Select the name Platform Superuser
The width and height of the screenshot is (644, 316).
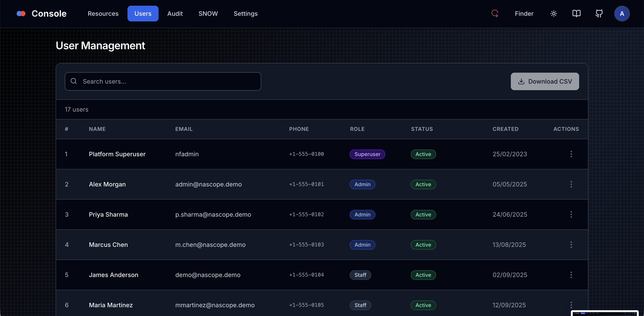point(117,154)
